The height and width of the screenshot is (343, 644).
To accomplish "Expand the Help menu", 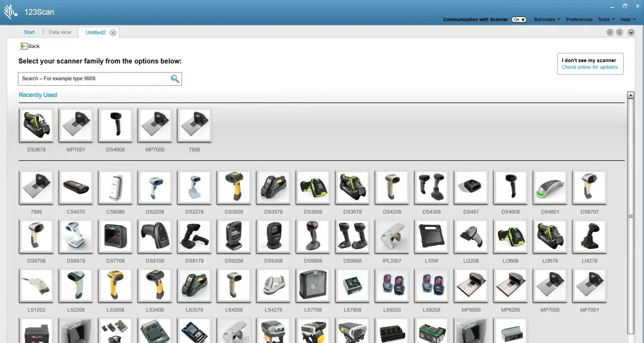I will point(628,19).
